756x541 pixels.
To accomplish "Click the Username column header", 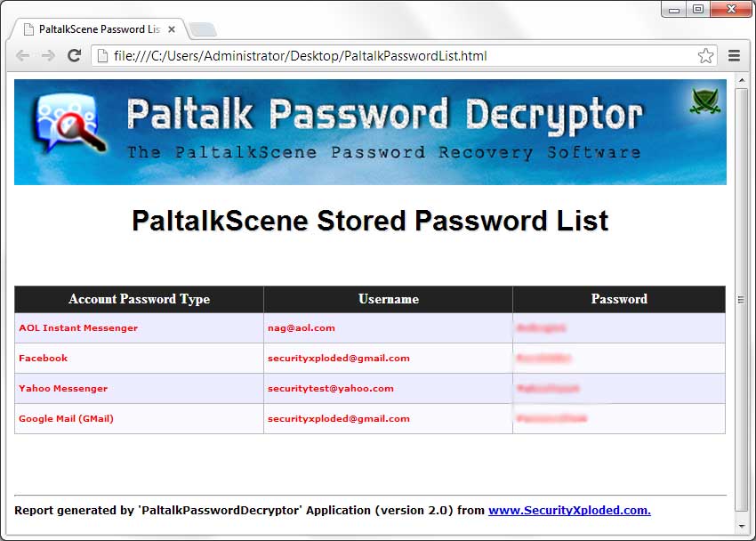I will pyautogui.click(x=388, y=299).
